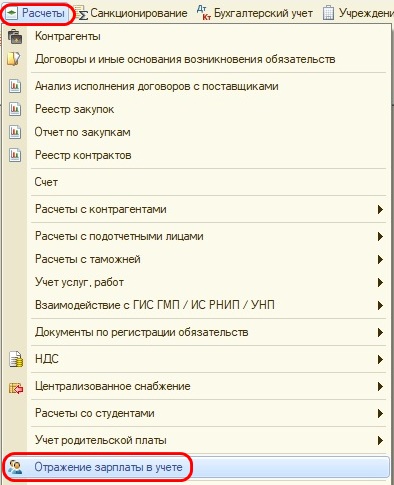394x485 pixels.
Task: Click the report icon next to Реестр закупок
Action: coord(15,109)
